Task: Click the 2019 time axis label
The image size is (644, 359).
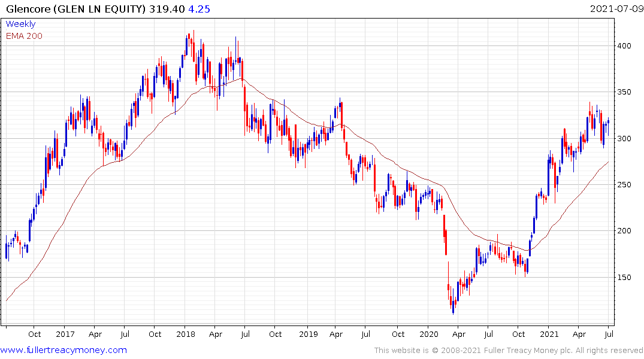Action: [308, 334]
